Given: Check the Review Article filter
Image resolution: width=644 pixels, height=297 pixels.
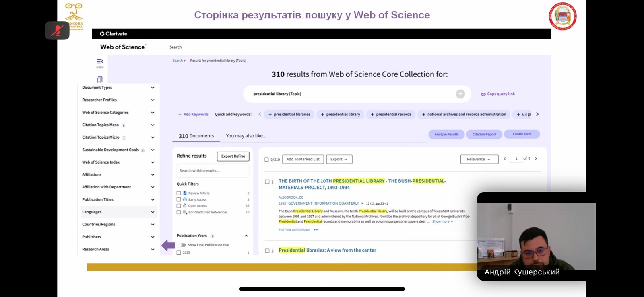Looking at the screenshot, I should [x=179, y=193].
